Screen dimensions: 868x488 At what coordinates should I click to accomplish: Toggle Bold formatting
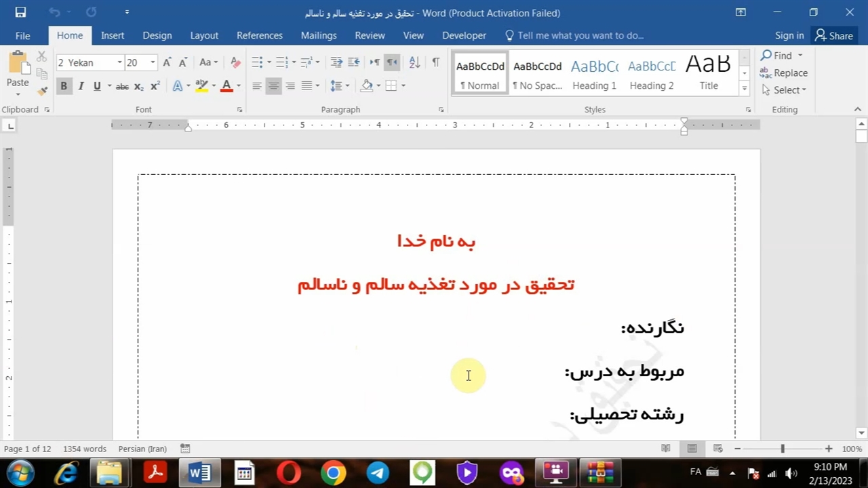coord(64,86)
